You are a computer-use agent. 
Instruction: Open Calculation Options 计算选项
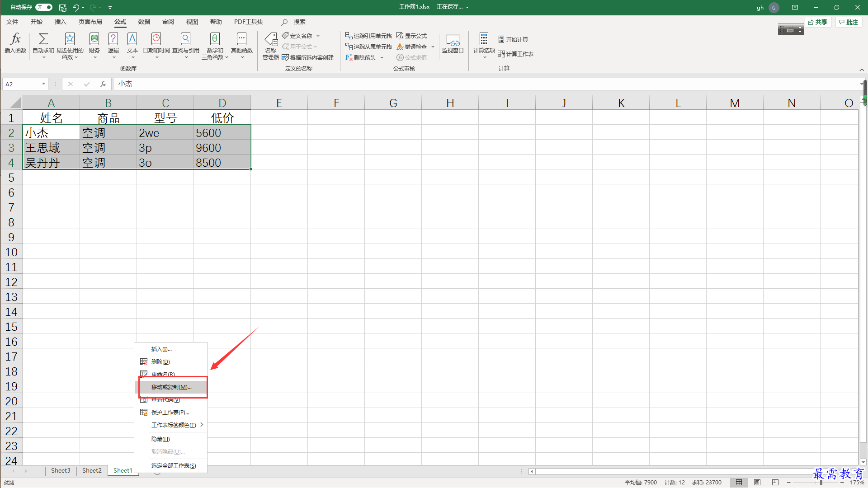click(484, 45)
